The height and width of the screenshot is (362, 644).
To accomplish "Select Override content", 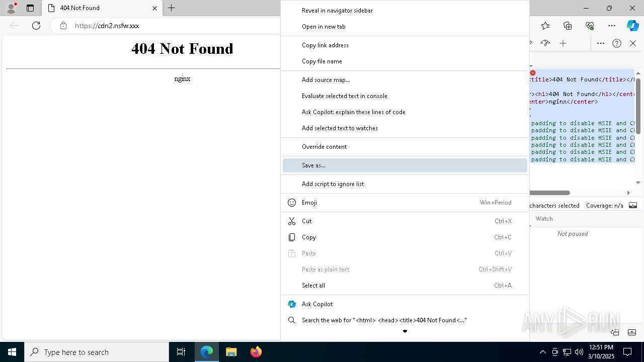I will 405,146.
